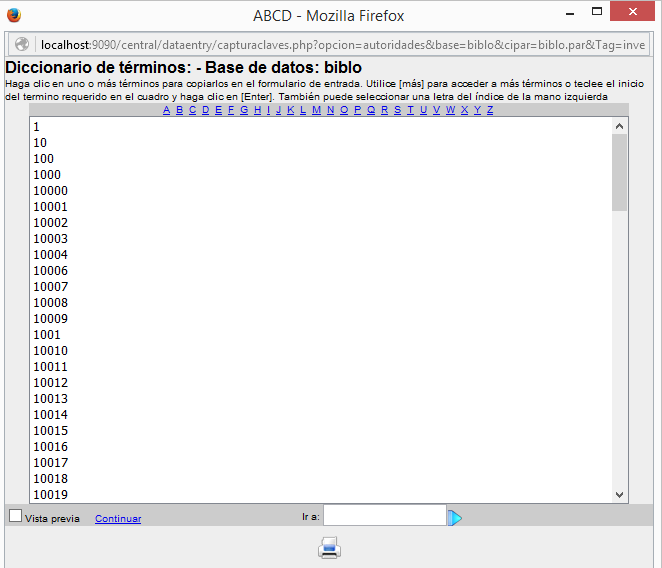This screenshot has width=662, height=568.
Task: Click the printer icon at bottom
Action: click(x=330, y=547)
